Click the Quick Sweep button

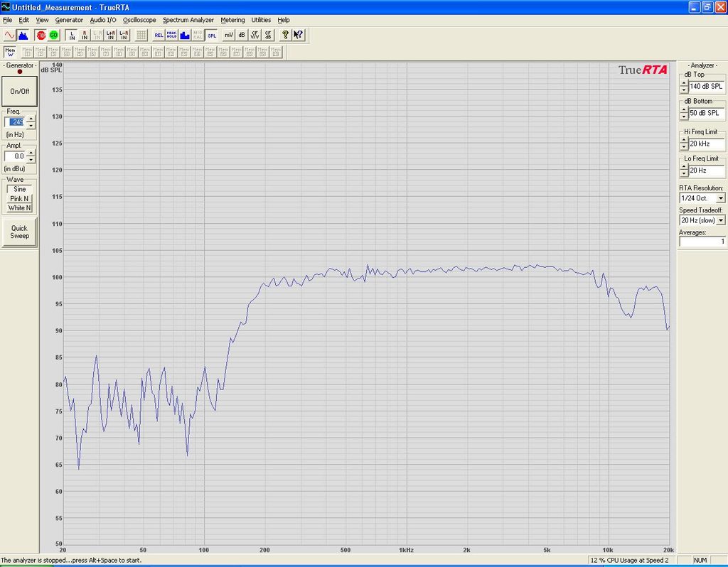tap(20, 232)
